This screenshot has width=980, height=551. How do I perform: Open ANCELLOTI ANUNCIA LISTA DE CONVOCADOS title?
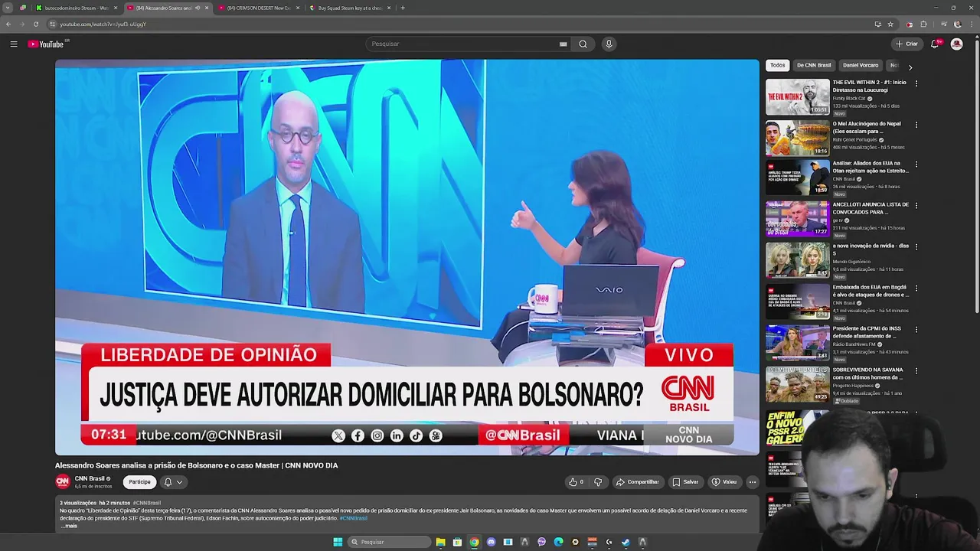click(871, 208)
